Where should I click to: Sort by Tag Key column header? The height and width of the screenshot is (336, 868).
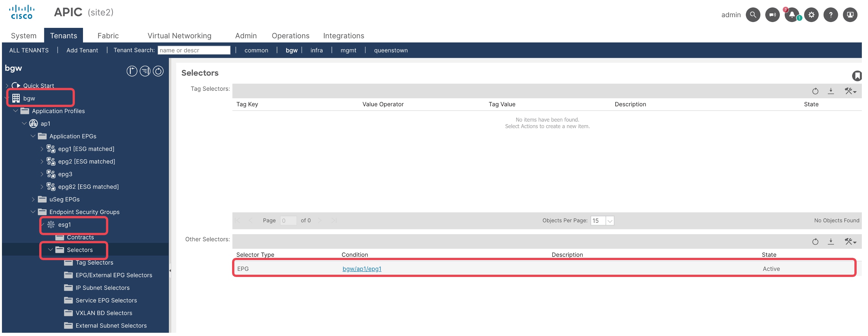tap(247, 104)
